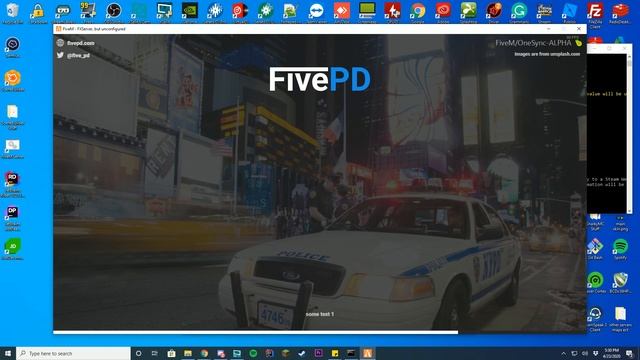Screen dimensions: 640x360
Task: Open the JetBrains Rider (RD) desktop shortcut
Action: tap(13, 184)
